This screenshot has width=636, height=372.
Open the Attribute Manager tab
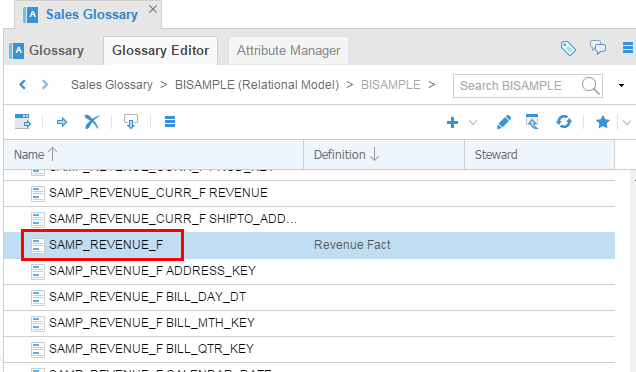(288, 51)
